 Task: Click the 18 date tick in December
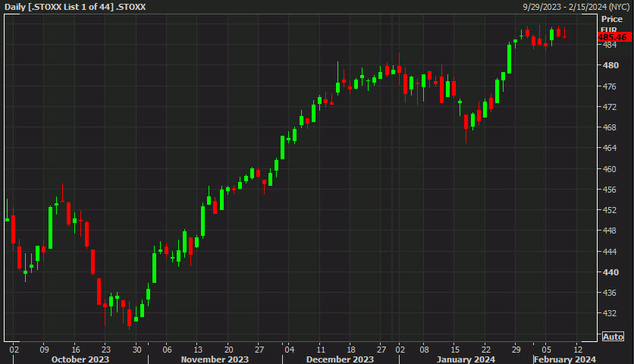[351, 350]
